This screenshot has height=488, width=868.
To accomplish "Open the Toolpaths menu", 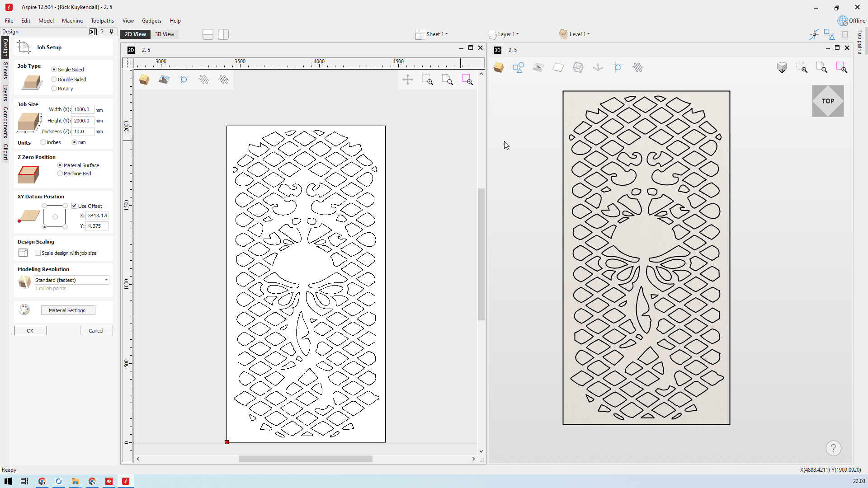I will pos(102,21).
